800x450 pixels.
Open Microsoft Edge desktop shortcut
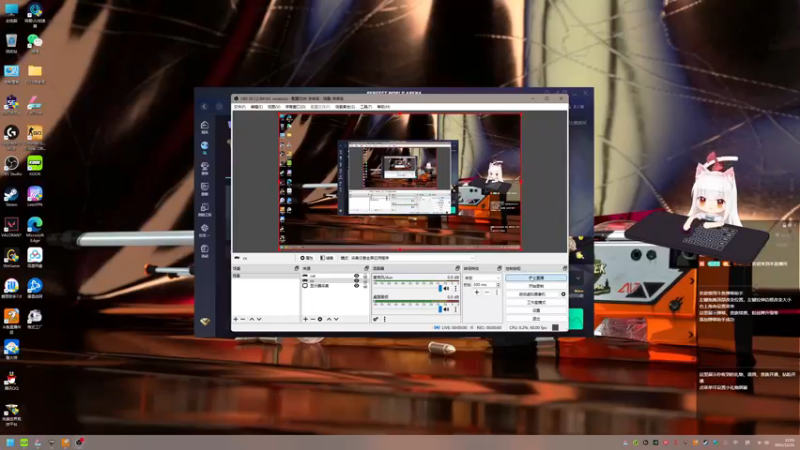coord(35,230)
